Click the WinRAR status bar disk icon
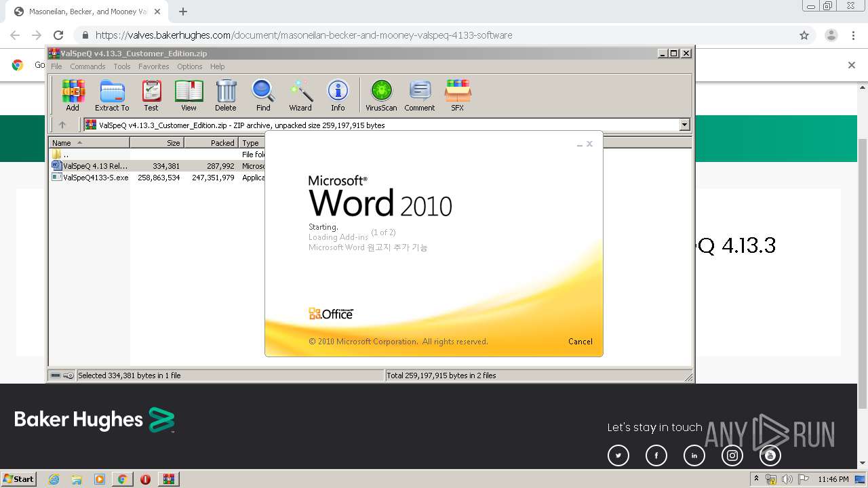 (56, 375)
